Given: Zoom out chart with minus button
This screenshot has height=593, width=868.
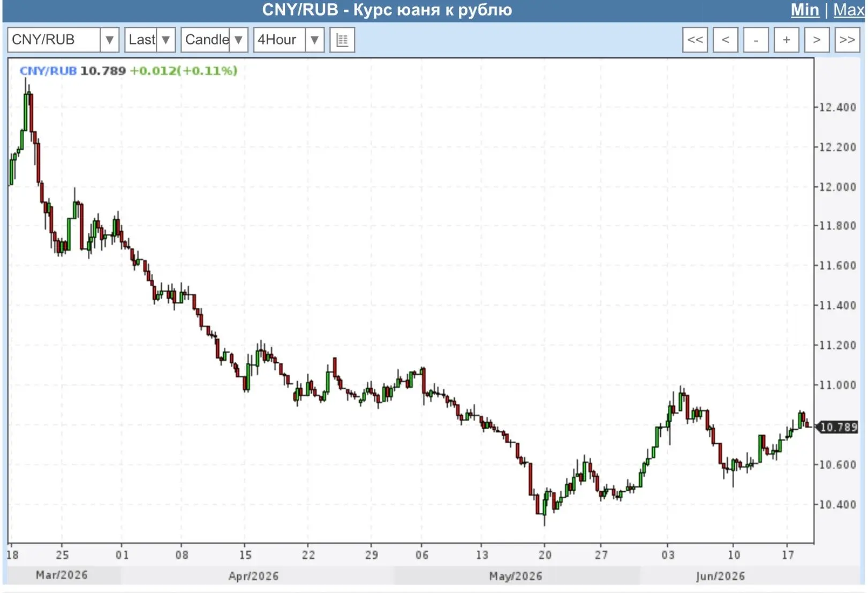Looking at the screenshot, I should pyautogui.click(x=756, y=40).
